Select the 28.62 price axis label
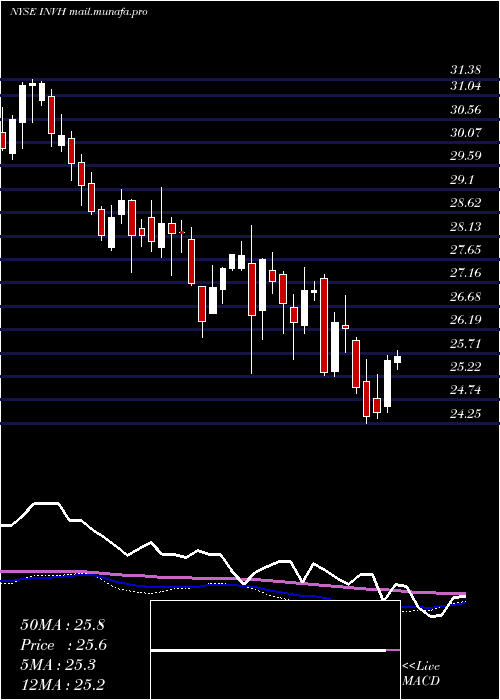 click(x=465, y=203)
